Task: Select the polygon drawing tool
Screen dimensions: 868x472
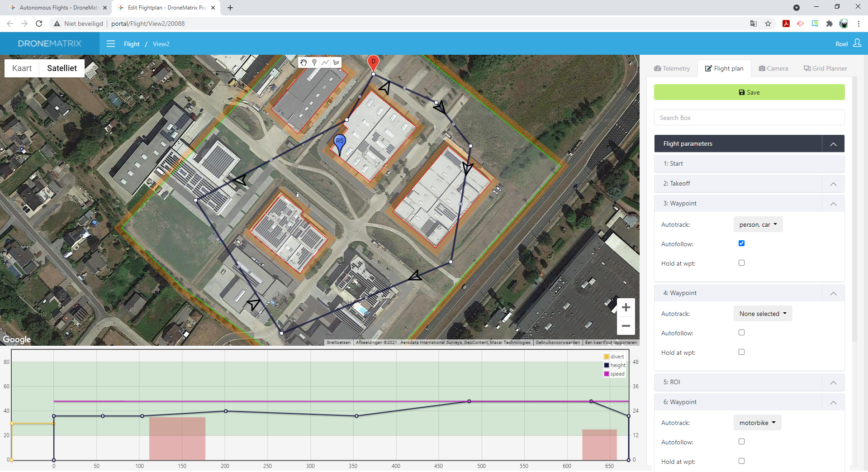Action: coord(336,62)
